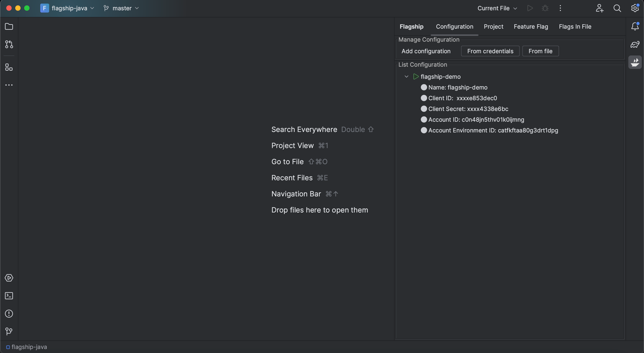Screen dimensions: 644x353
Task: Switch to the Flags In File tab
Action: (575, 27)
